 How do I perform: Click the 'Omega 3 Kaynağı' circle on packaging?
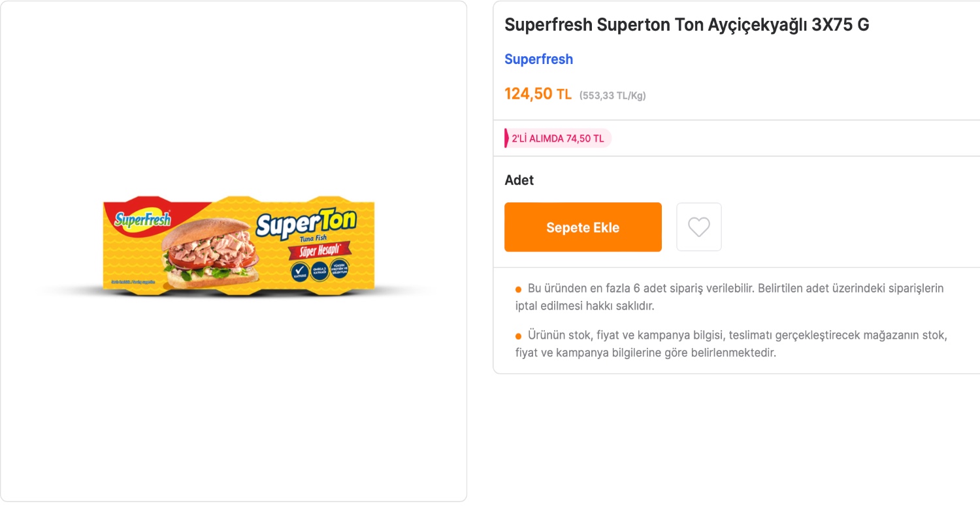(x=319, y=270)
